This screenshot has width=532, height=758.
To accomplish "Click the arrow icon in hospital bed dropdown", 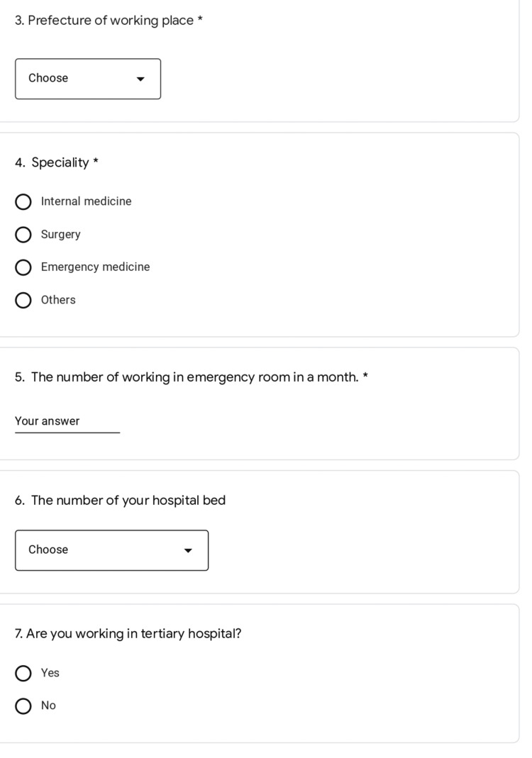I will [188, 551].
